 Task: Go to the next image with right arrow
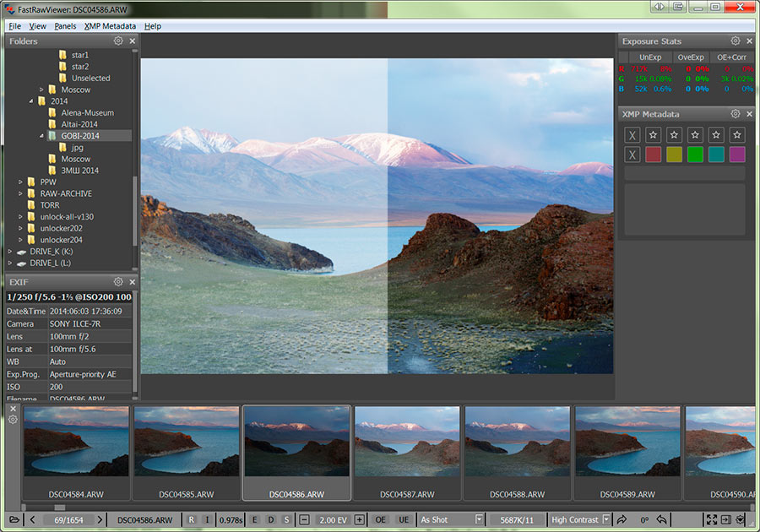coord(100,519)
